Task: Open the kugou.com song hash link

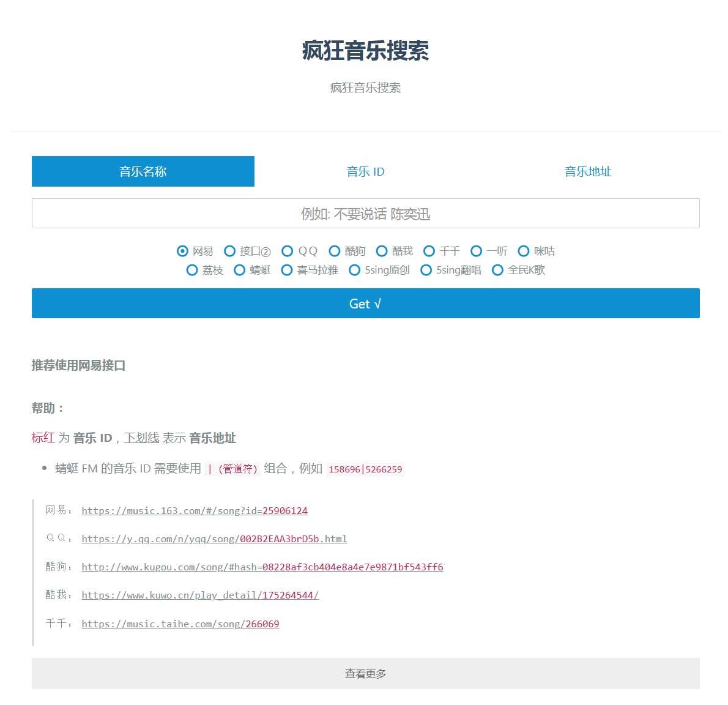Action: tap(262, 567)
